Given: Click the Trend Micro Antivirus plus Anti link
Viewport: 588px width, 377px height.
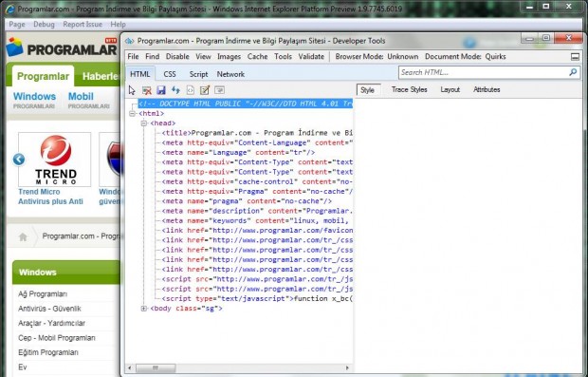Looking at the screenshot, I should pyautogui.click(x=50, y=197).
